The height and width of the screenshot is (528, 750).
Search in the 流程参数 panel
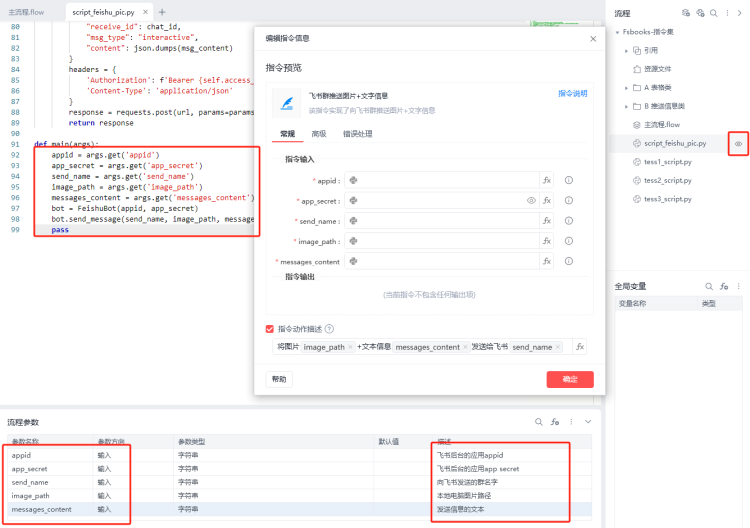(539, 422)
